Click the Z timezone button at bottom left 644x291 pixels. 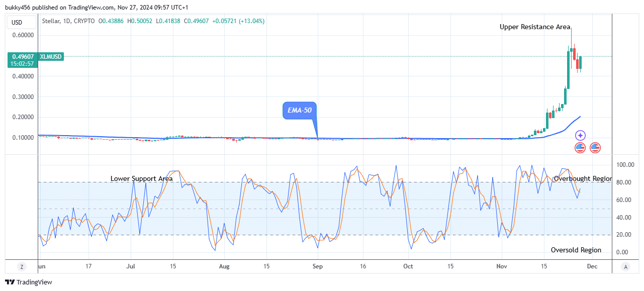tap(22, 266)
